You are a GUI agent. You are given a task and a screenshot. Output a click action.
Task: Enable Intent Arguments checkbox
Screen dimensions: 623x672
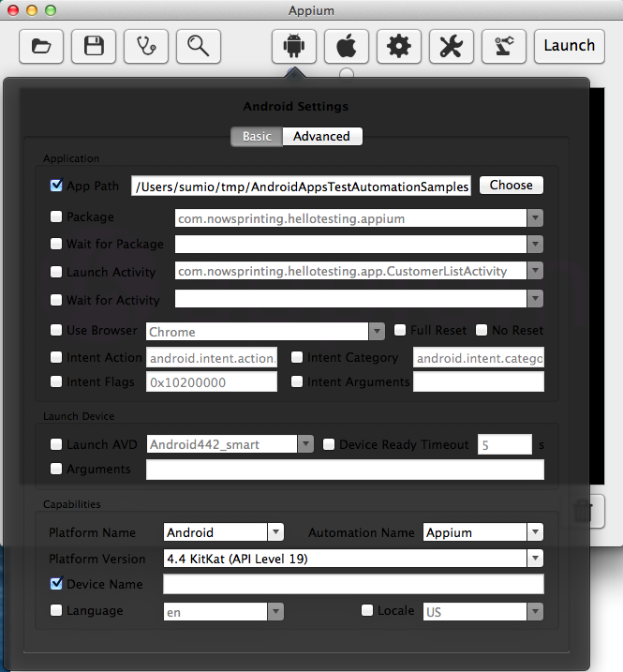pos(297,381)
